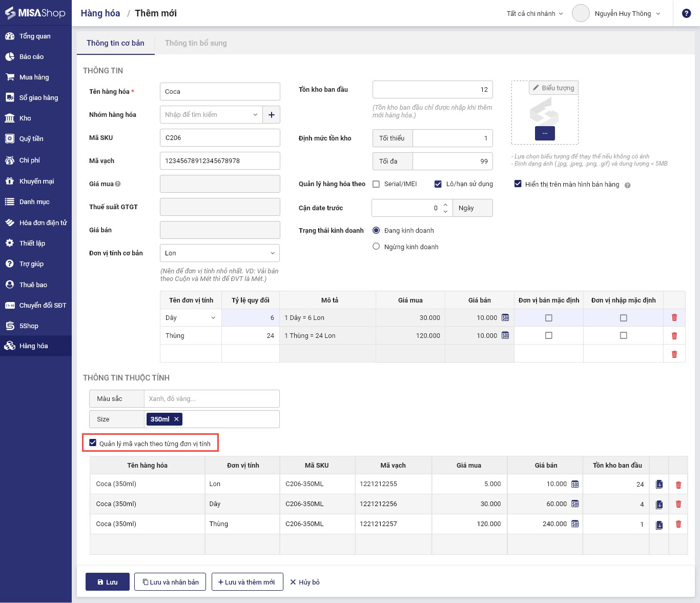This screenshot has height=603, width=700.
Task: Click the Lưu và nhân bản button
Action: [170, 582]
